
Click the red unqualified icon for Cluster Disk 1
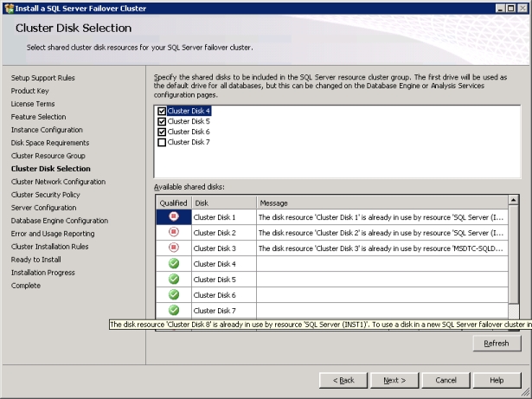[x=174, y=216]
